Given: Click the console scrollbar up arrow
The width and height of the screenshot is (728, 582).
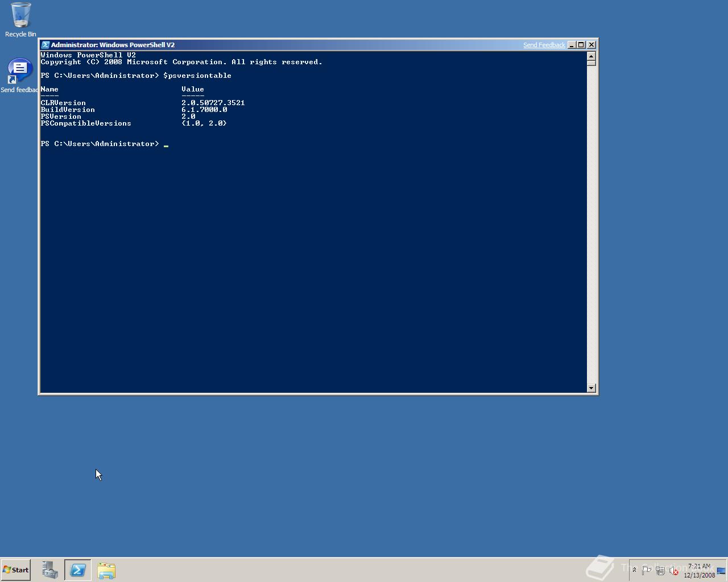Looking at the screenshot, I should pyautogui.click(x=591, y=56).
